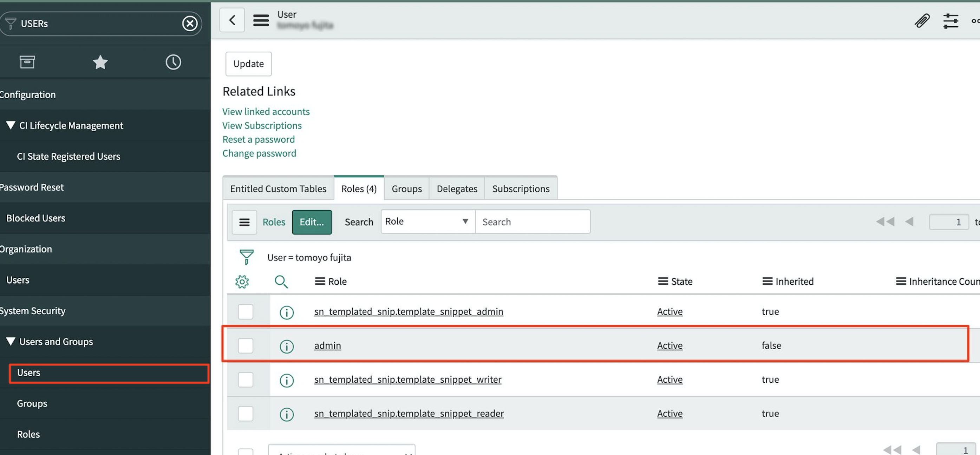Open the history clock tab in navigator
The height and width of the screenshot is (455, 980).
[173, 62]
